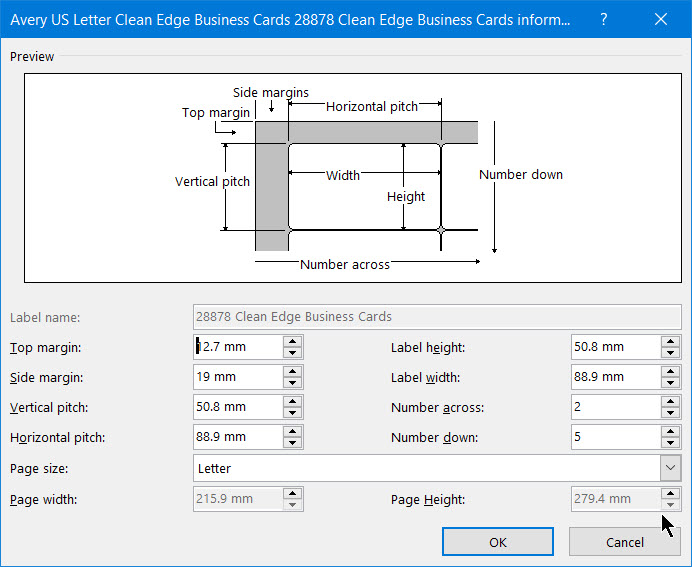The image size is (692, 567).
Task: Decrease the Horizontal pitch value
Action: tap(292, 442)
